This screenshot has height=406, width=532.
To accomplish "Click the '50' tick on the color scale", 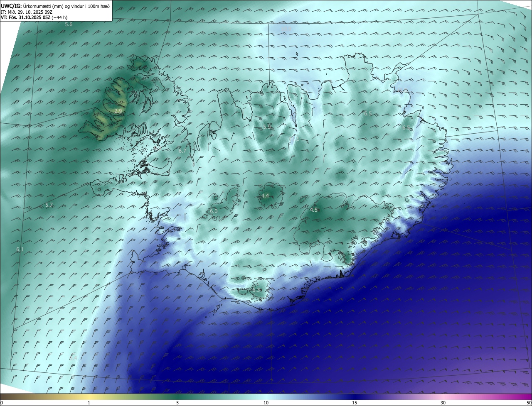I will (529, 403).
